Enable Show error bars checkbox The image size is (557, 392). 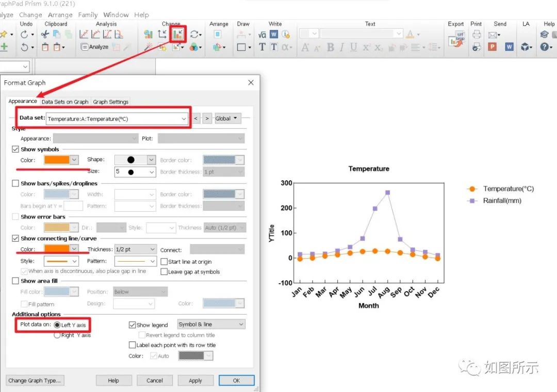tap(15, 217)
